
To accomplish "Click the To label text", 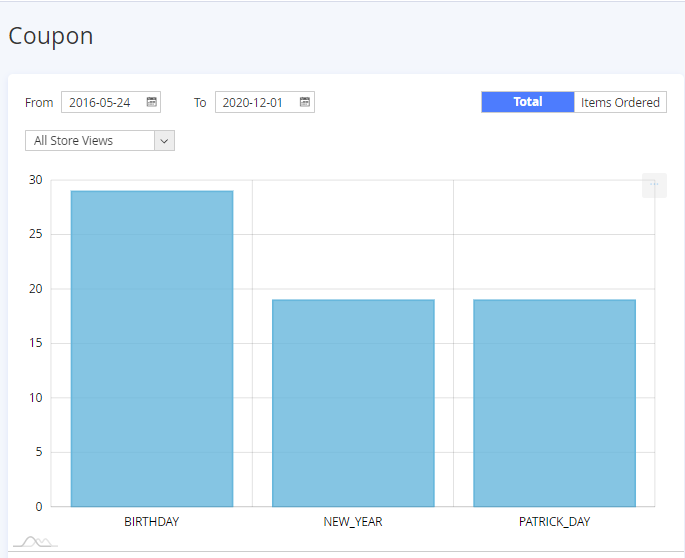I will click(x=200, y=102).
